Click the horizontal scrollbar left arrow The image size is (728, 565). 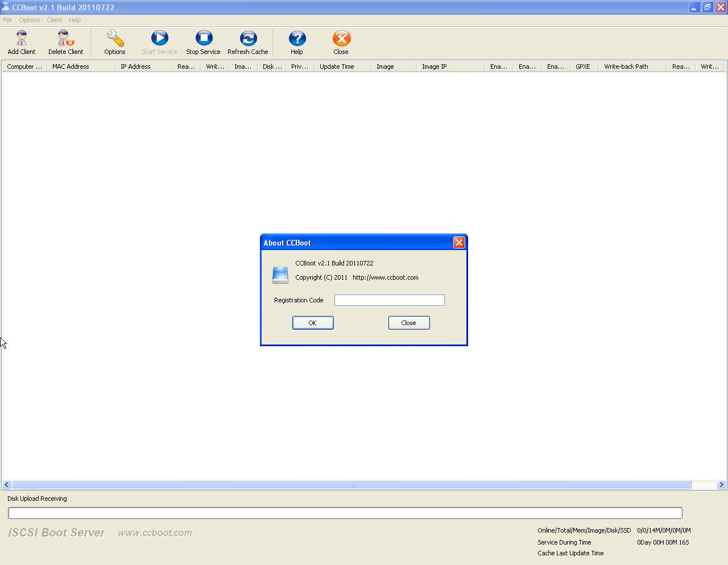pos(7,485)
